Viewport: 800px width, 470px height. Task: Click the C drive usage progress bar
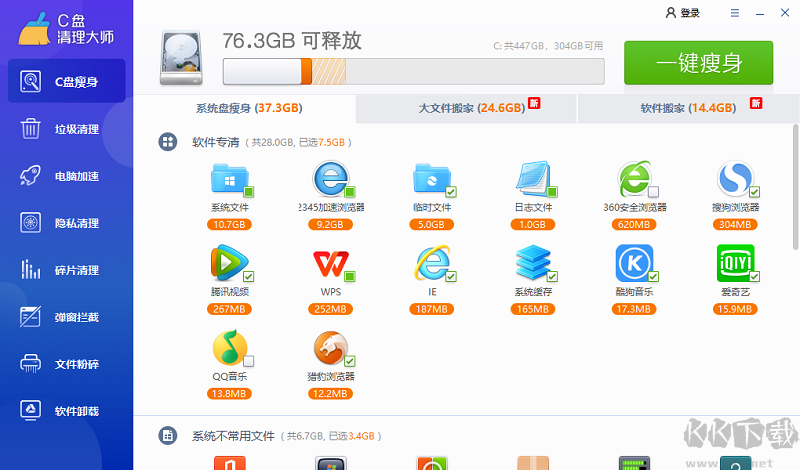pyautogui.click(x=414, y=71)
